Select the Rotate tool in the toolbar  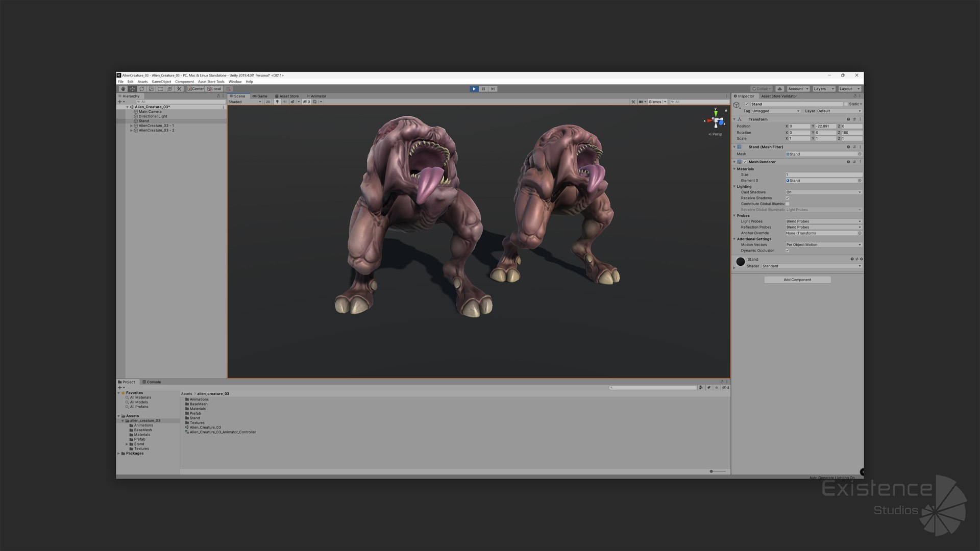[x=142, y=89]
